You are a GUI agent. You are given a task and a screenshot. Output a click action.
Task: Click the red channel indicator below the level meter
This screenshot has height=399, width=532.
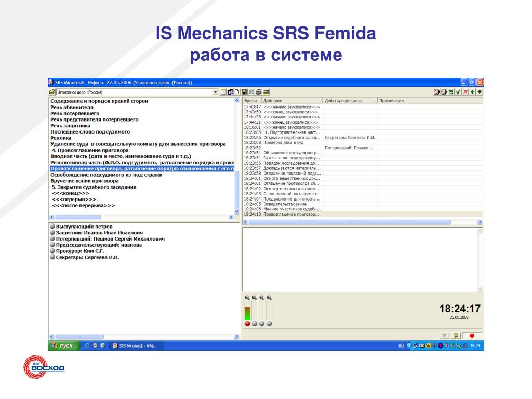click(x=247, y=324)
